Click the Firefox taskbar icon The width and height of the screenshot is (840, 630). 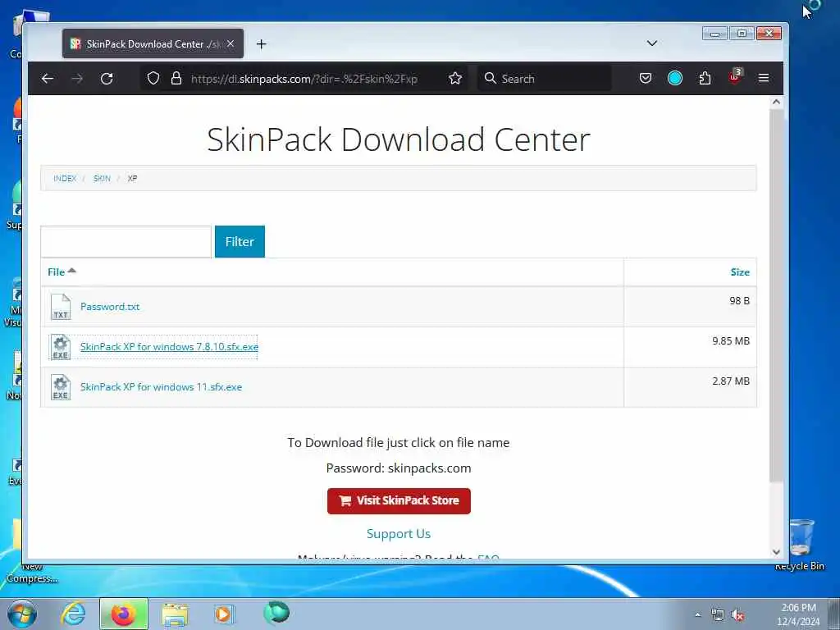point(124,614)
